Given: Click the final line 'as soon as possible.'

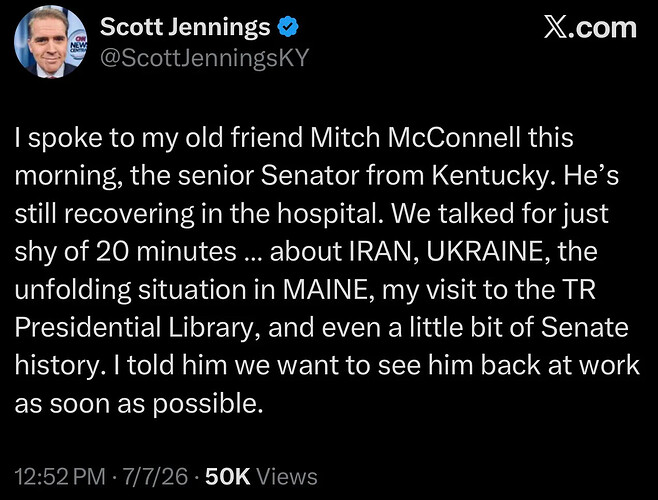Looking at the screenshot, I should (x=139, y=404).
